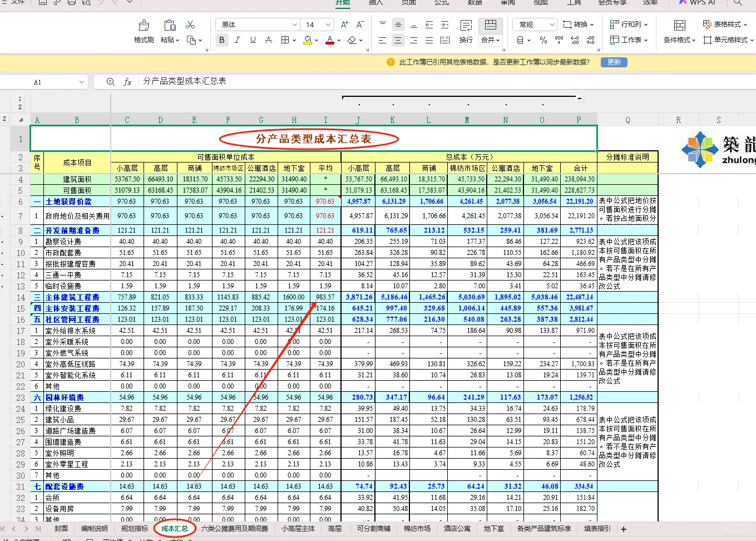The image size is (756, 541).
Task: Open the Name Box dropdown showing A1
Action: pos(82,82)
